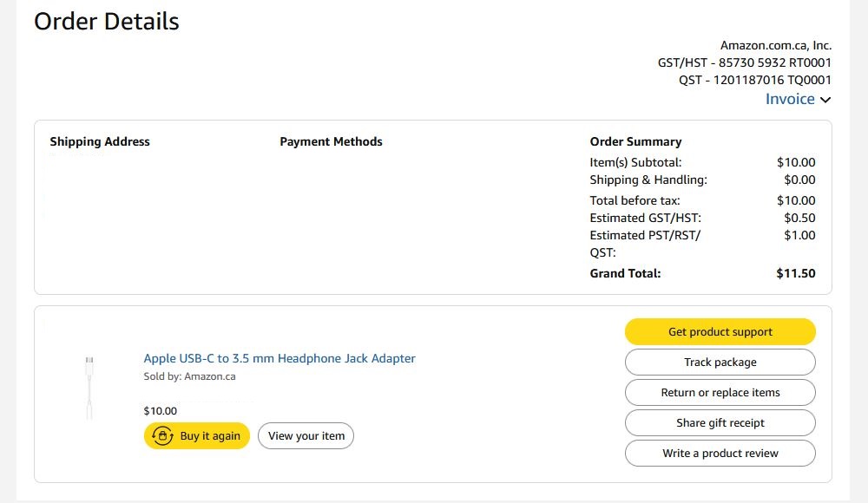This screenshot has height=503, width=868.
Task: Click the Sold by: Amazon.ca text
Action: pyautogui.click(x=189, y=376)
